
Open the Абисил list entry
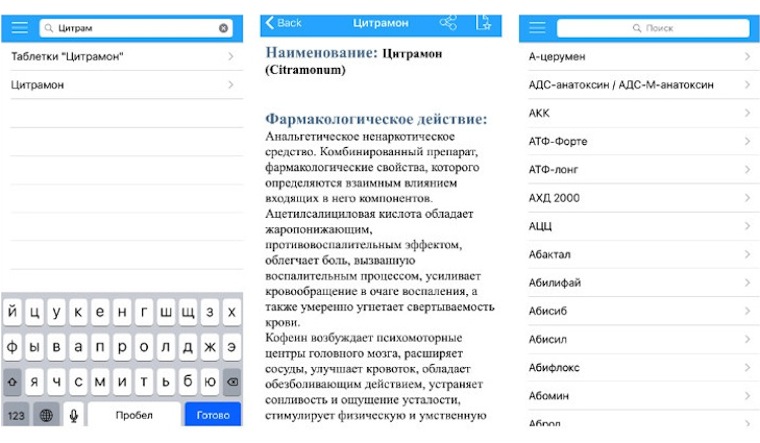639,339
